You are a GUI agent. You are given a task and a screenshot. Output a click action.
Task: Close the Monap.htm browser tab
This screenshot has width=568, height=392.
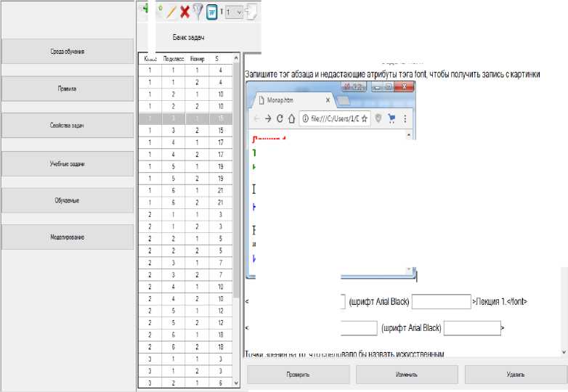(328, 100)
